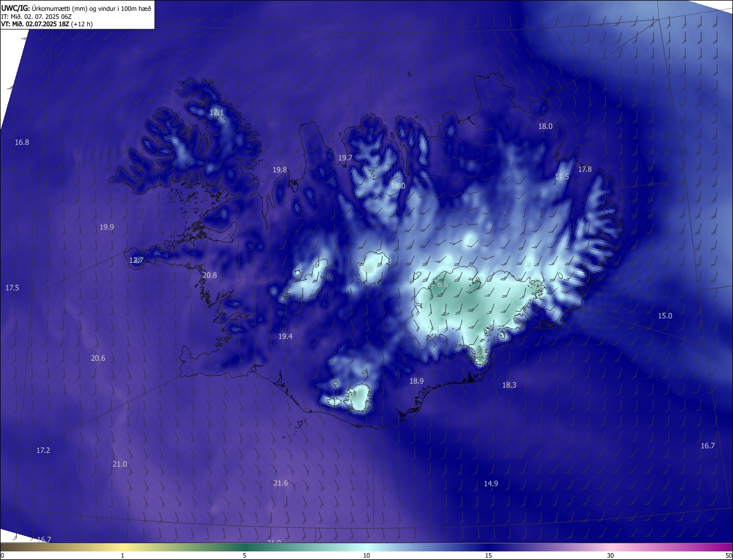Click the 12.7 value label

tap(136, 260)
